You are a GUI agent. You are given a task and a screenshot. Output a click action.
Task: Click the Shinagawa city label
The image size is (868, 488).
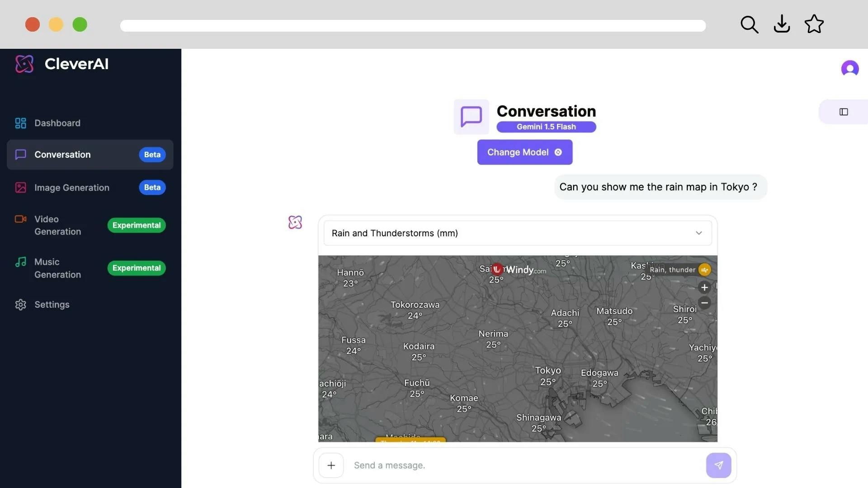[538, 418]
